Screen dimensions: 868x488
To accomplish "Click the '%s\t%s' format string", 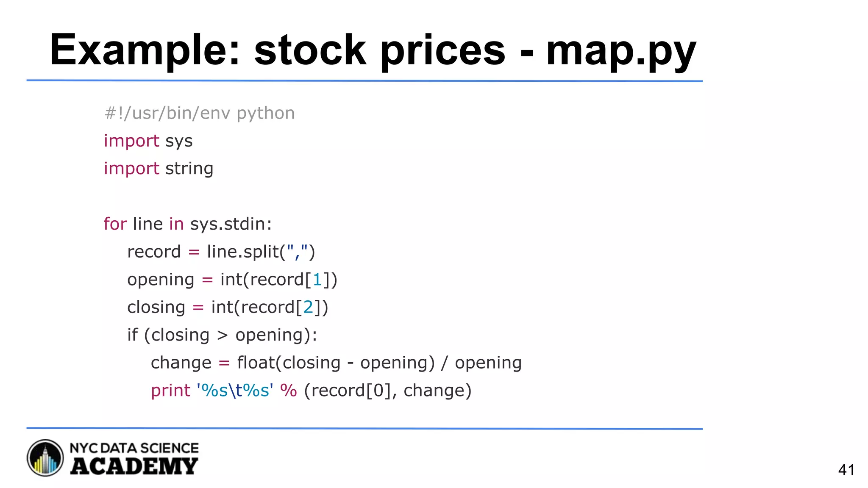I will pos(235,391).
